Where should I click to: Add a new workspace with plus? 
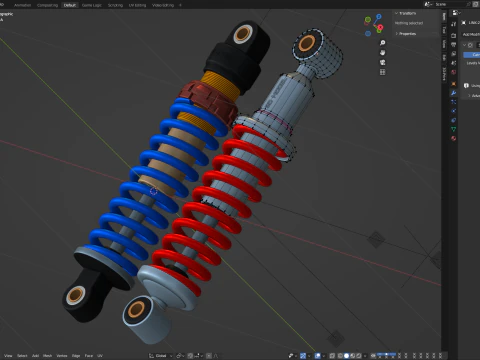pos(180,5)
